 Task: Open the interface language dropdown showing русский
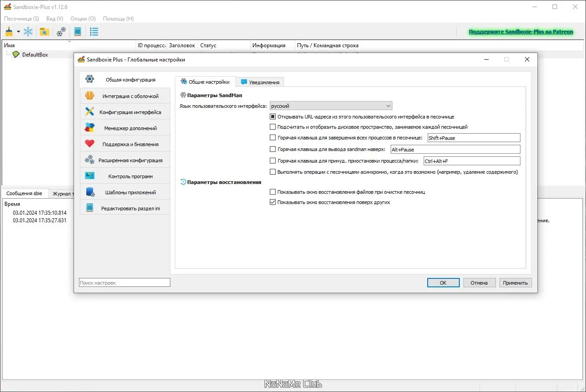tap(331, 106)
